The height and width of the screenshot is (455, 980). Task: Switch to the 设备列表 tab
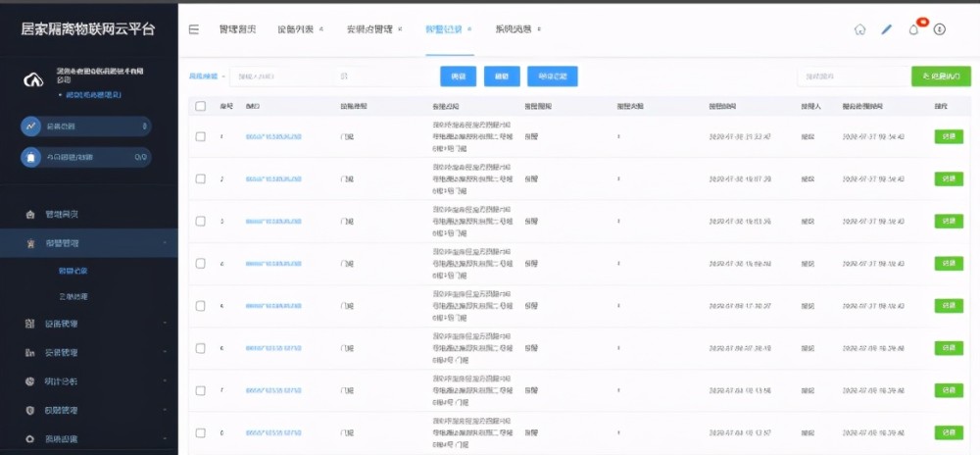click(296, 29)
